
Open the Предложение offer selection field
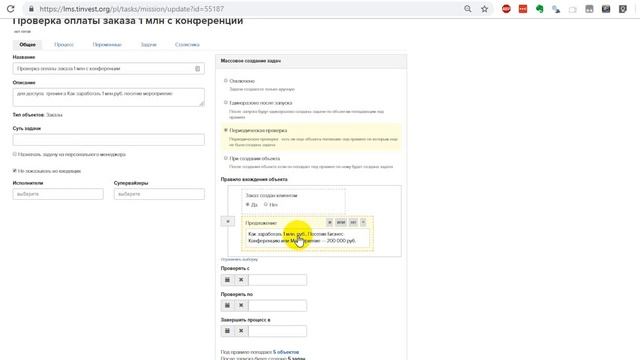point(308,237)
